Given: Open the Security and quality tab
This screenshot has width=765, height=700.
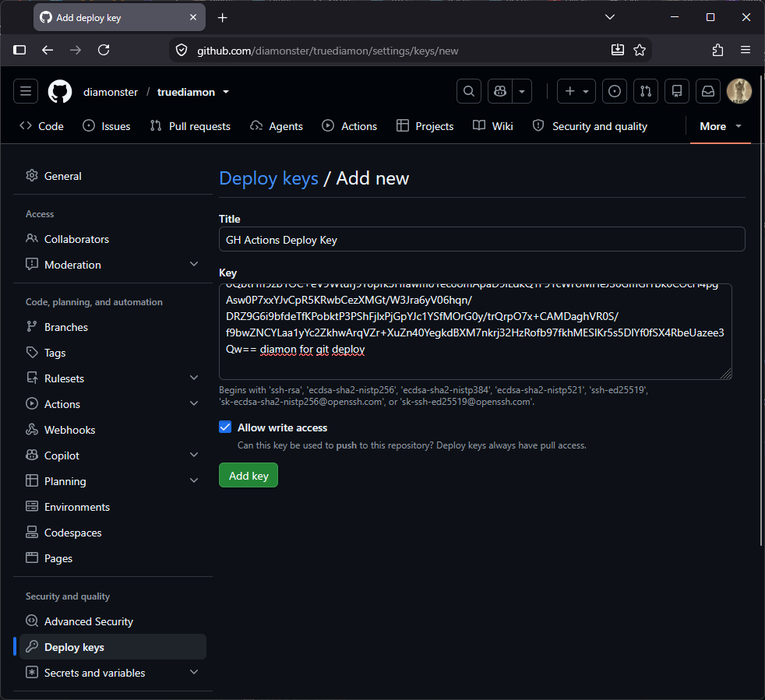Looking at the screenshot, I should point(590,126).
